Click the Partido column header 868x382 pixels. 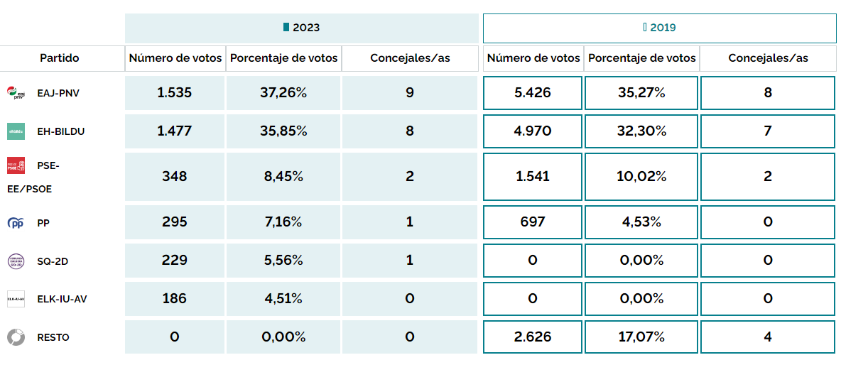pos(60,58)
